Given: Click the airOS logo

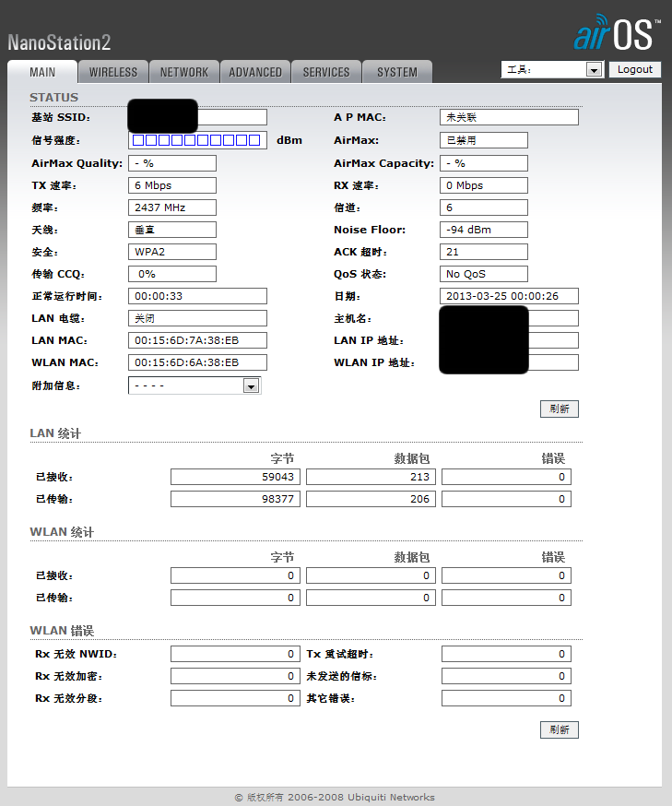Looking at the screenshot, I should tap(617, 33).
